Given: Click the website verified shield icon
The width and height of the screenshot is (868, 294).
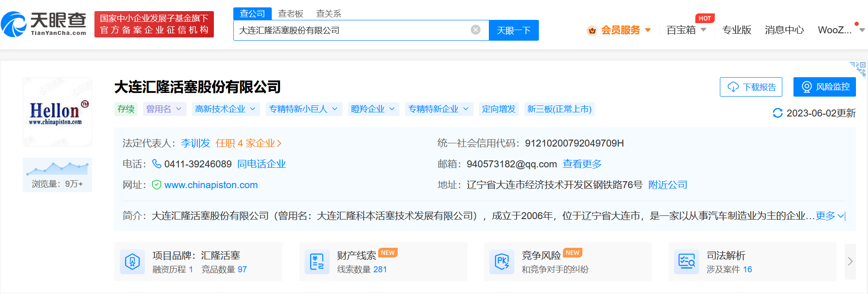Looking at the screenshot, I should click(x=157, y=185).
